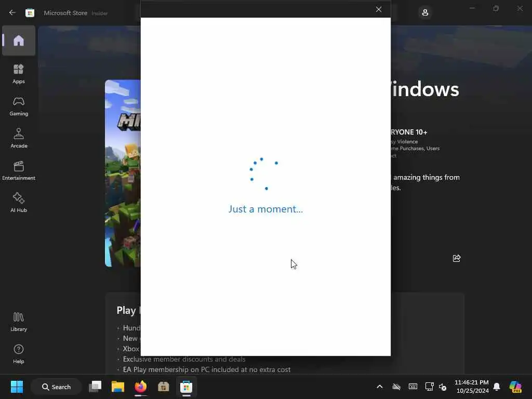This screenshot has width=532, height=399.
Task: Open the touch keyboard tray icon
Action: click(413, 387)
